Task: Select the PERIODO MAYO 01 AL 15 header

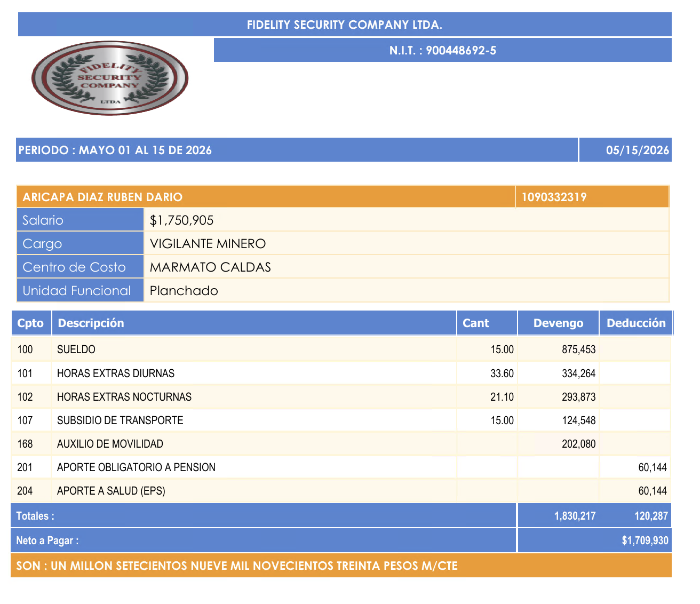Action: coord(298,150)
